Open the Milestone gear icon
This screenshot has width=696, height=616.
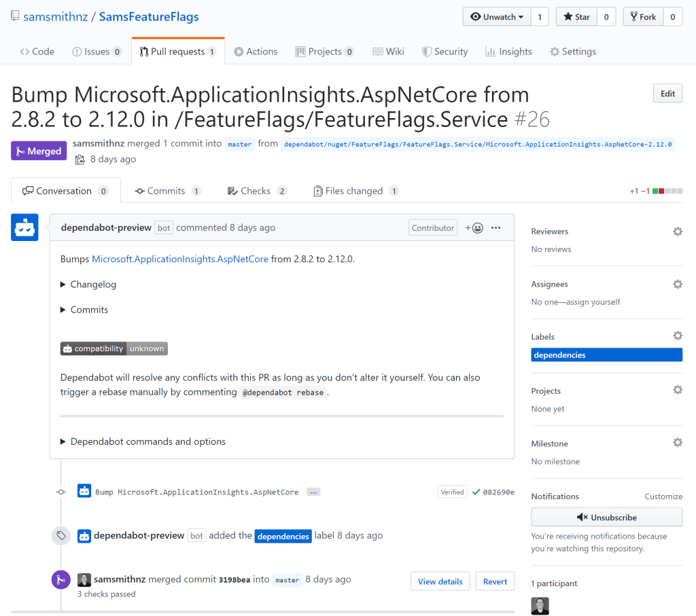point(677,442)
